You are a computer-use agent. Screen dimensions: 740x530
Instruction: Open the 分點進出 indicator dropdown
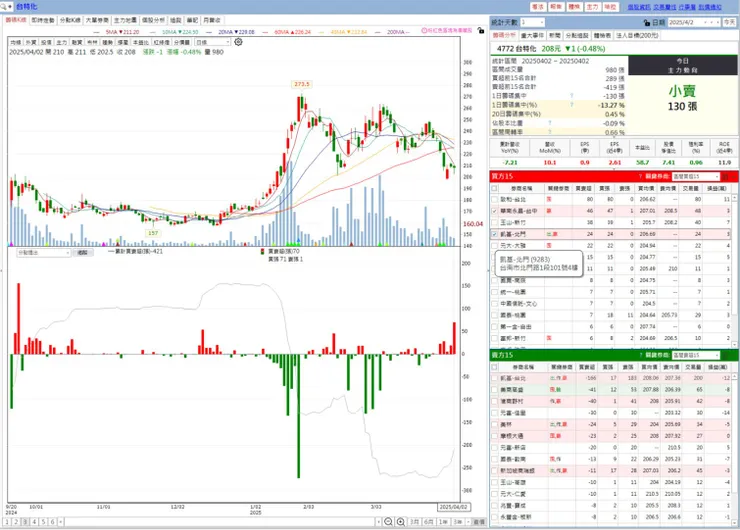pos(43,252)
